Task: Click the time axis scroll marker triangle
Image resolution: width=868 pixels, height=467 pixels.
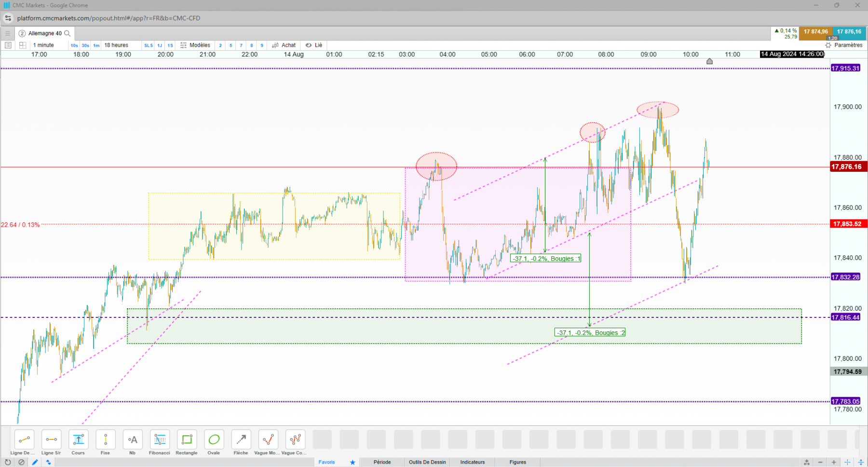Action: (x=709, y=61)
